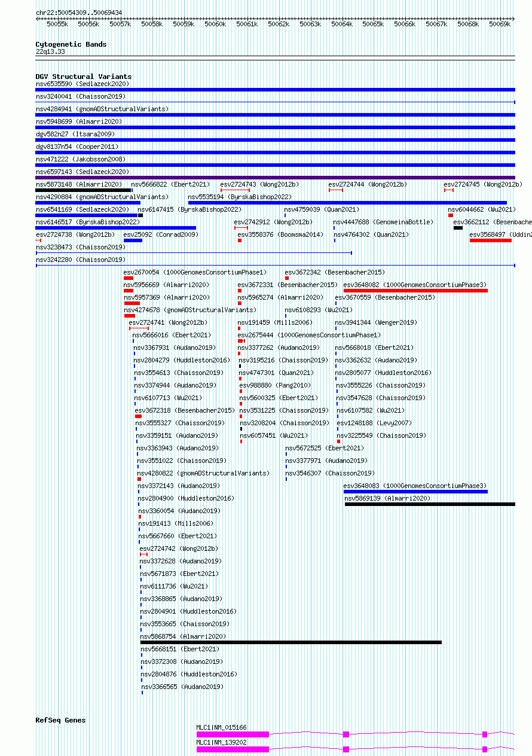The height and width of the screenshot is (756, 532).
Task: Select nsv5672525 (Ebert2021) label
Action: point(325,449)
